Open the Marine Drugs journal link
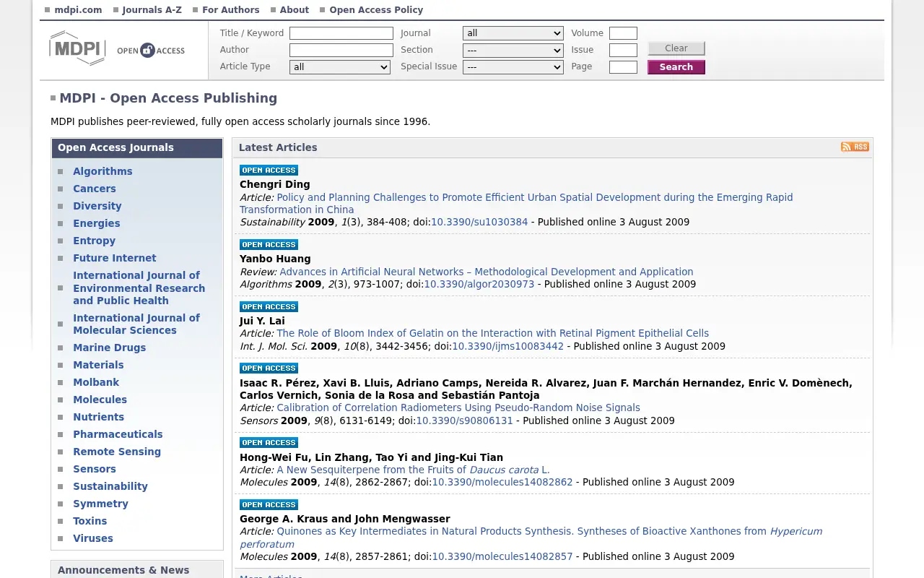This screenshot has width=924, height=578. tap(109, 348)
